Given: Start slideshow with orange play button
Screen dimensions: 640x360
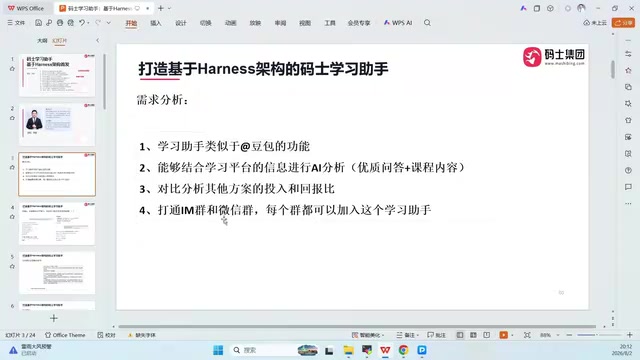Looking at the screenshot, I should 503,335.
